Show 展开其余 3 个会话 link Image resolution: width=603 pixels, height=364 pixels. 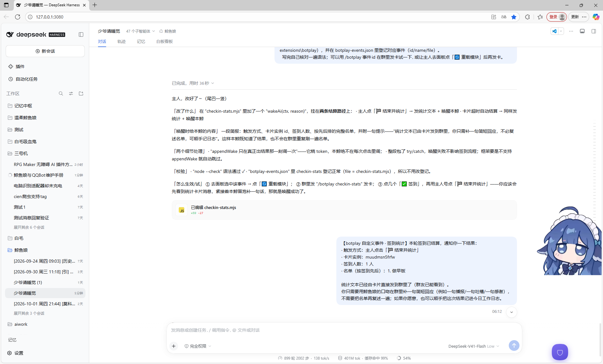click(29, 313)
